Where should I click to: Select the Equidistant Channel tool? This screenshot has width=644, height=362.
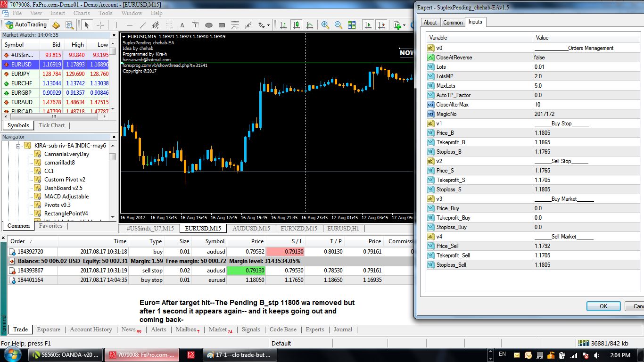pos(156,25)
